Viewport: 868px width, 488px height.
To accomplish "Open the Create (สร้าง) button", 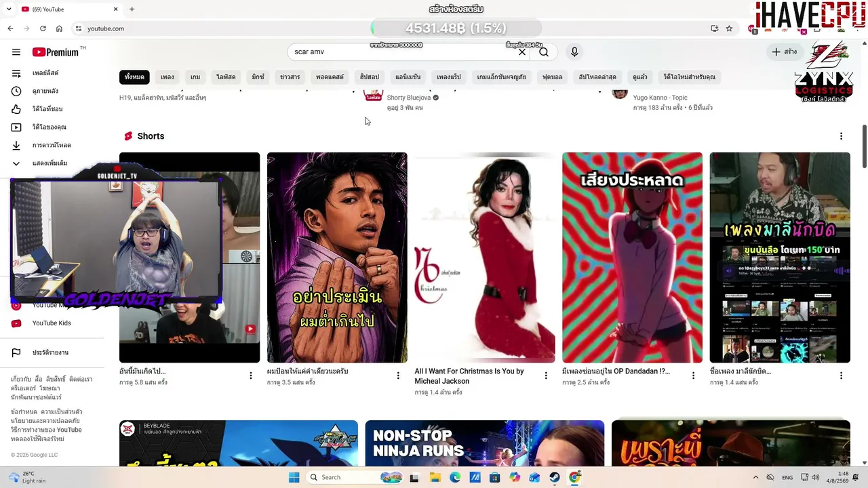I will pyautogui.click(x=785, y=52).
